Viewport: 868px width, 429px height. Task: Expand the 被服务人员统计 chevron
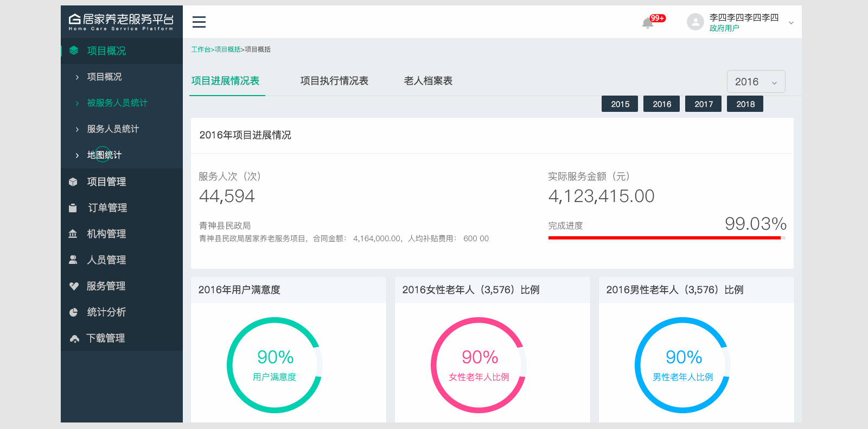(77, 103)
